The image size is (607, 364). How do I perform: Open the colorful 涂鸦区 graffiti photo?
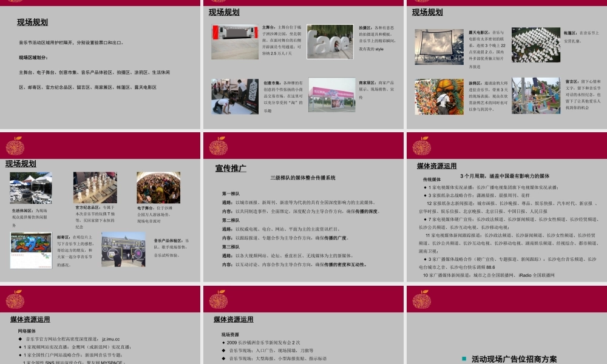(x=439, y=96)
